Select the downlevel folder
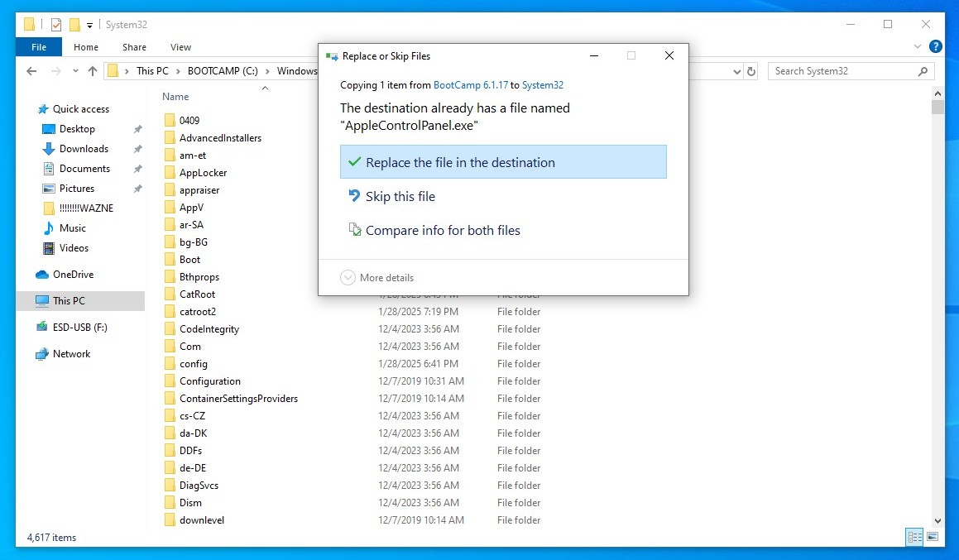The width and height of the screenshot is (959, 560). (202, 520)
